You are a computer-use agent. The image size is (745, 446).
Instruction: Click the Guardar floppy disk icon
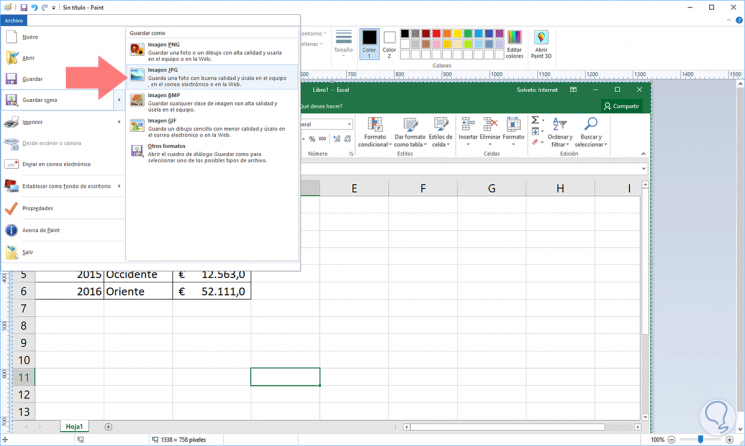click(x=11, y=79)
